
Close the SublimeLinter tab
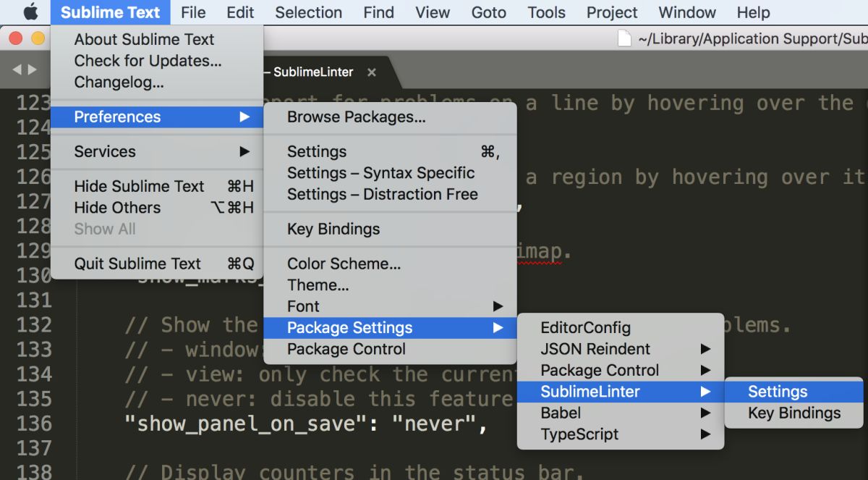[x=371, y=72]
